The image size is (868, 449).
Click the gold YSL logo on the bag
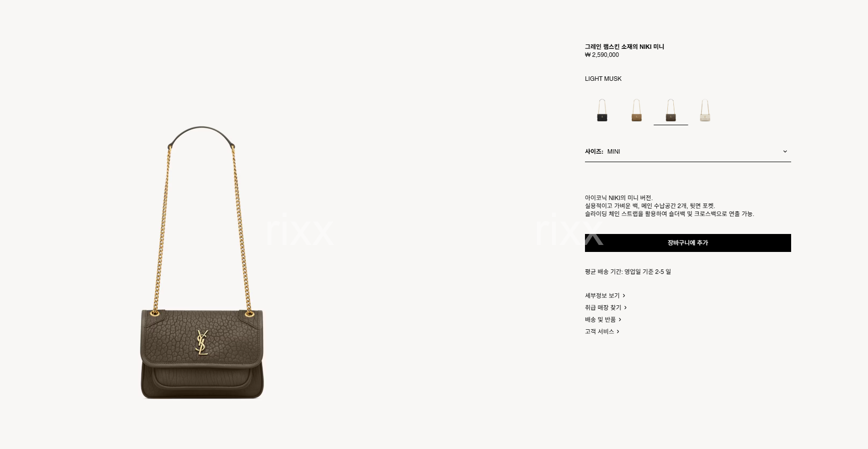tap(202, 342)
